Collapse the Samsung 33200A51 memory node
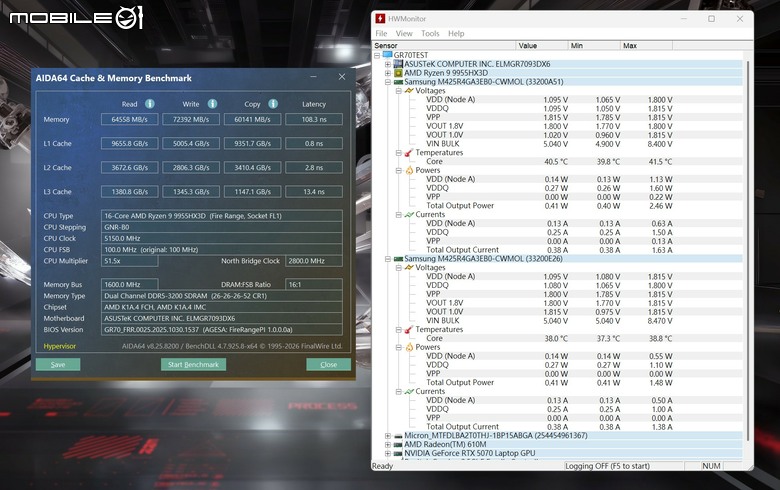This screenshot has width=780, height=490. coord(388,82)
